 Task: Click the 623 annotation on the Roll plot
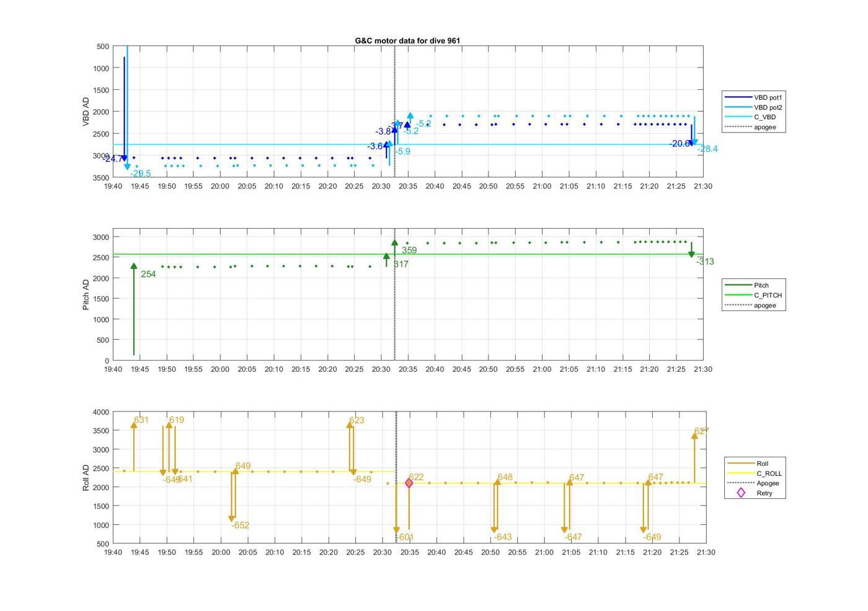click(x=356, y=420)
